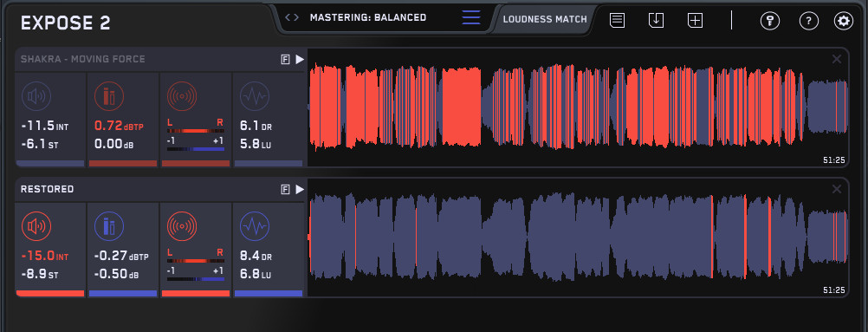The width and height of the screenshot is (868, 332).
Task: Click the -0.27 dBTP true peak value
Action: point(121,257)
